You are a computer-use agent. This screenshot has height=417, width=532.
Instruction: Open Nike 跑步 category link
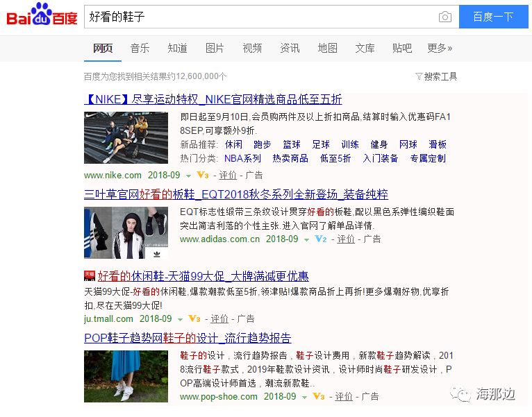coord(263,144)
